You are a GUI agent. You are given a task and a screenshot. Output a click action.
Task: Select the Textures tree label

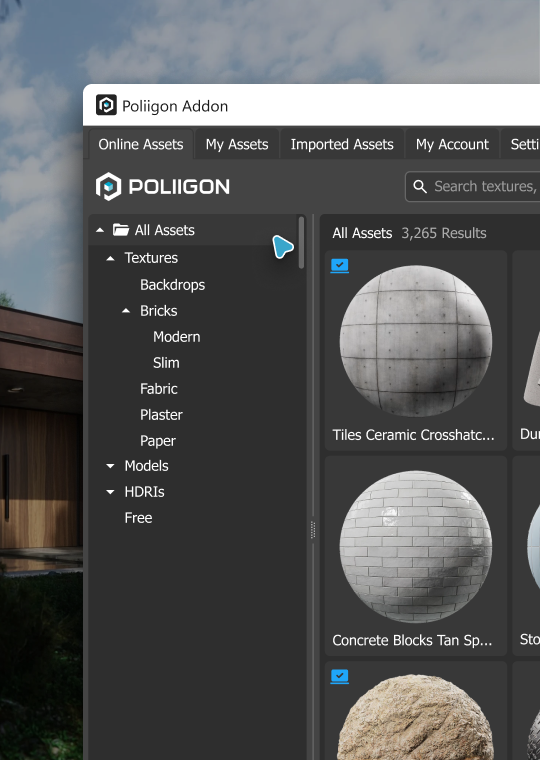151,258
